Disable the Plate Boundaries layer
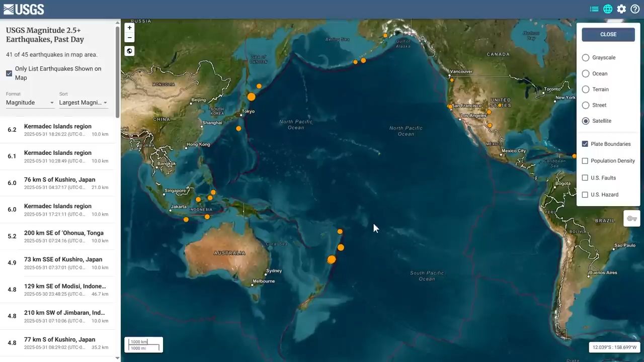Viewport: 644px width, 362px height. click(x=585, y=144)
